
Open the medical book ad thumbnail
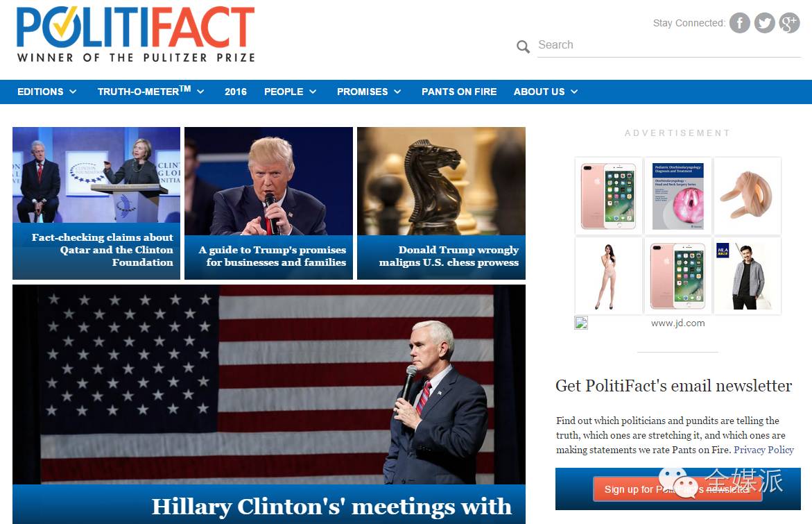[x=677, y=196]
